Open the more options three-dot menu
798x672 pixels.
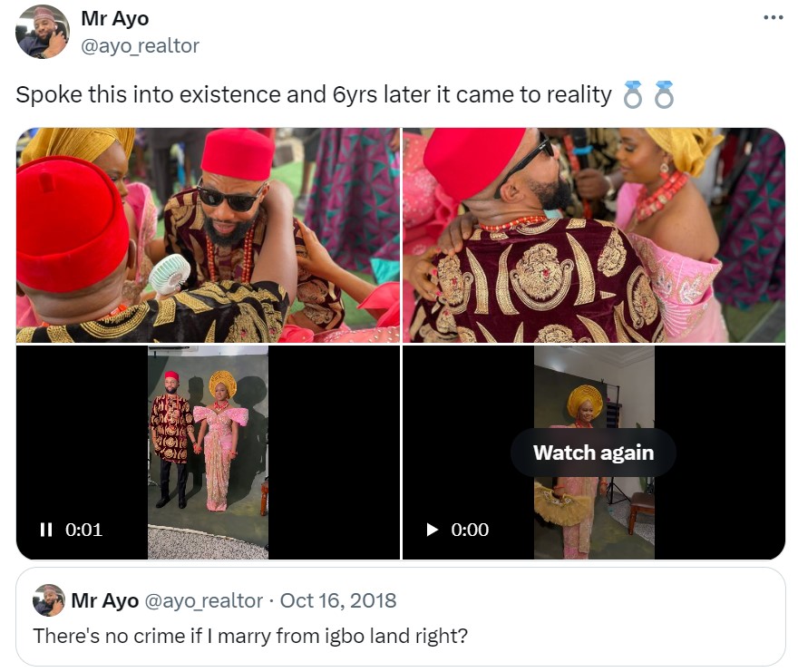(x=773, y=18)
